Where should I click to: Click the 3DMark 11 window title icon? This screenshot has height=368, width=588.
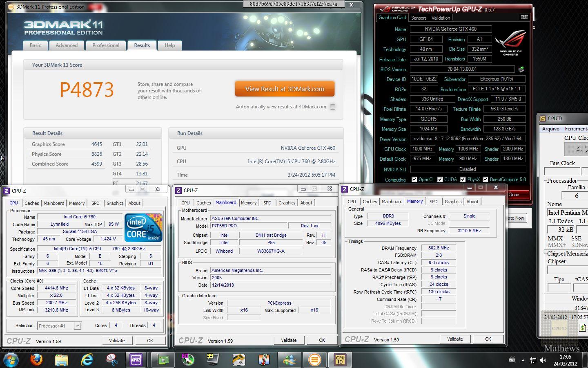pyautogui.click(x=11, y=7)
